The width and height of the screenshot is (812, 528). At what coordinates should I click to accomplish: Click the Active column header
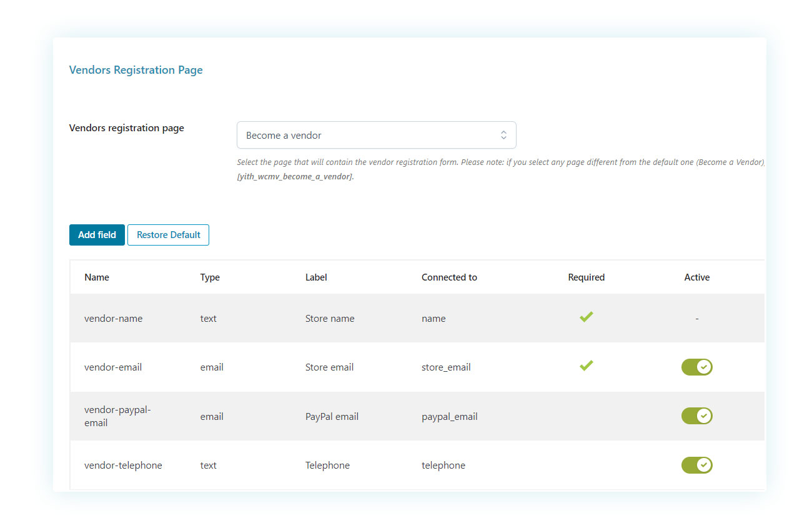click(696, 277)
